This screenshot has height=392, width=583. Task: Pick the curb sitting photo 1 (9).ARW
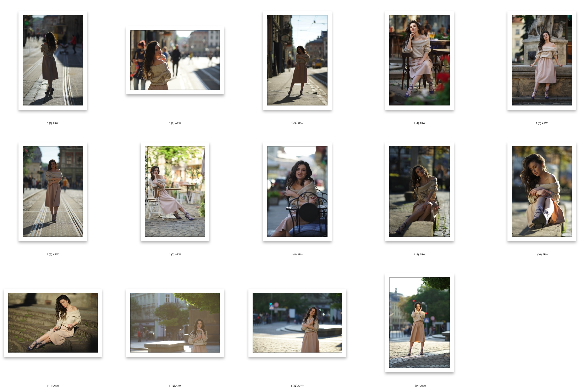(419, 191)
